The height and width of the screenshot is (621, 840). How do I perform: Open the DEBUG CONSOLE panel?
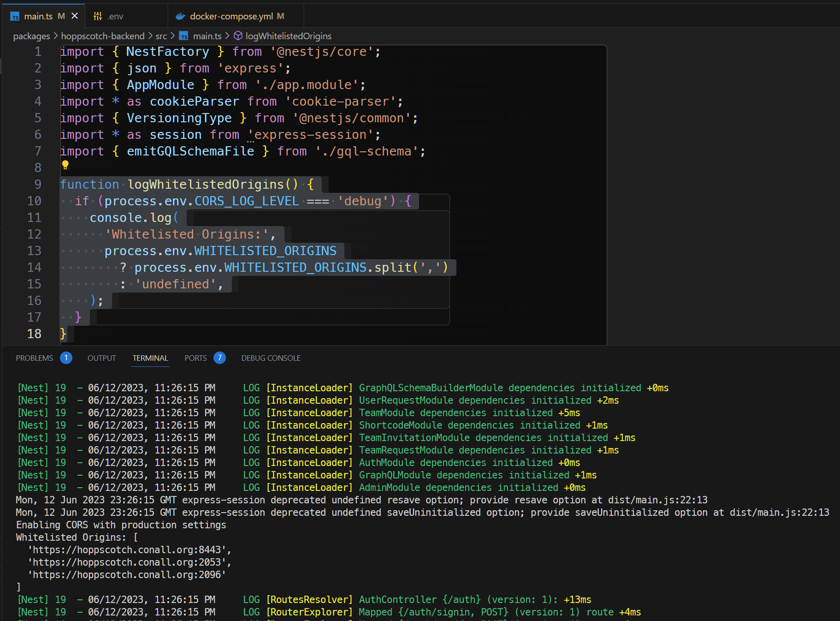271,358
